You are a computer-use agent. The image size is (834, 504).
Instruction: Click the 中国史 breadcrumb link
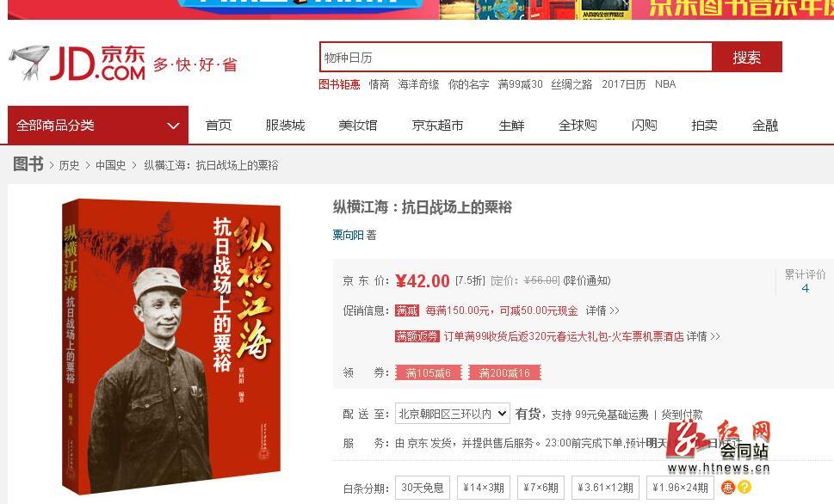click(x=111, y=165)
